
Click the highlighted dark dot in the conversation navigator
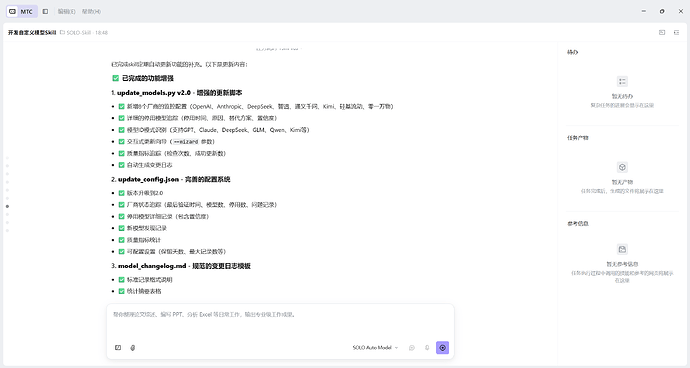7,206
